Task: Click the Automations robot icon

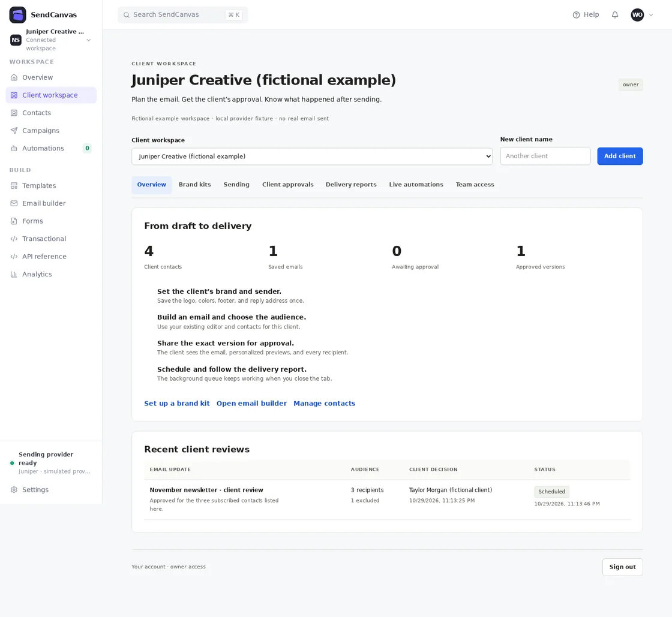Action: click(x=14, y=148)
